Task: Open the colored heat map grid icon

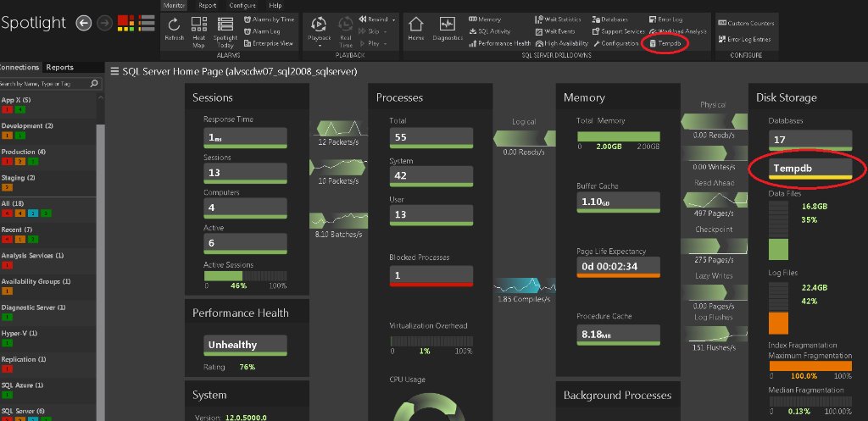Action: [x=125, y=23]
